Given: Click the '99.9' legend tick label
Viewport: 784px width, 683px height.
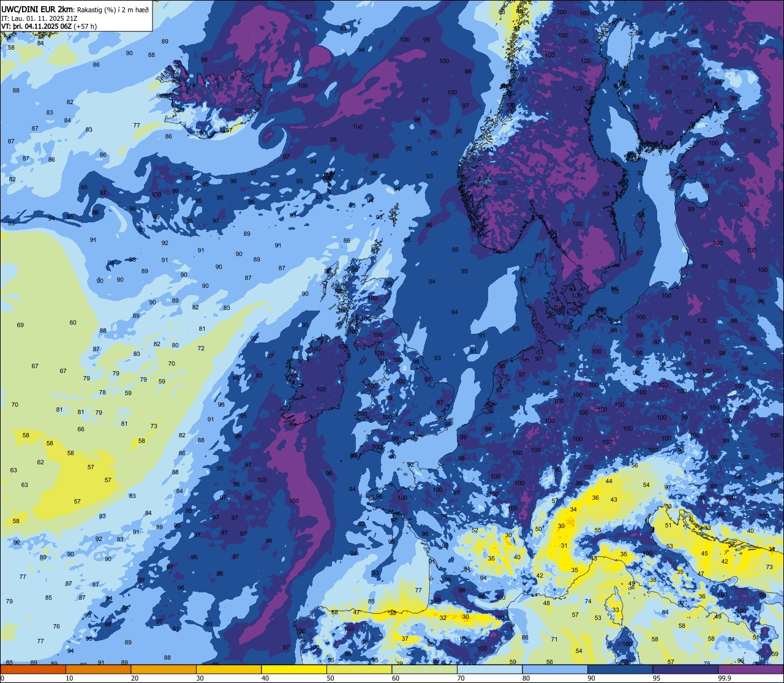Looking at the screenshot, I should pos(725,678).
